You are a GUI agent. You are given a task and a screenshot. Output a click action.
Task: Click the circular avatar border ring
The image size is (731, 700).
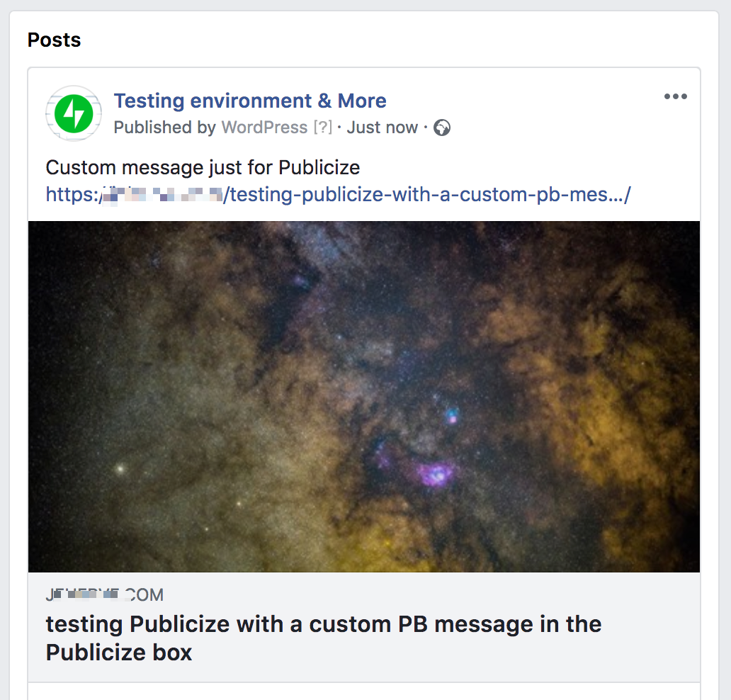[x=73, y=88]
